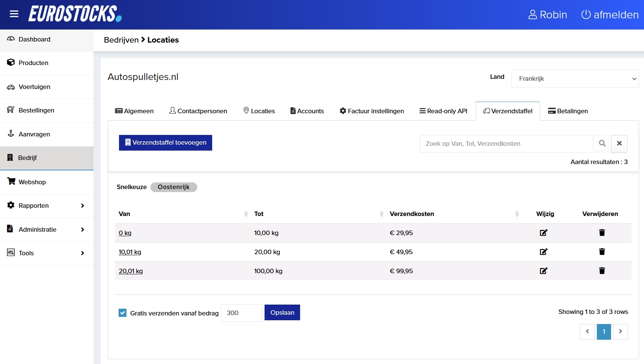Viewport: 644px width, 364px height.
Task: Edit the 0 kg shipping row
Action: click(543, 233)
